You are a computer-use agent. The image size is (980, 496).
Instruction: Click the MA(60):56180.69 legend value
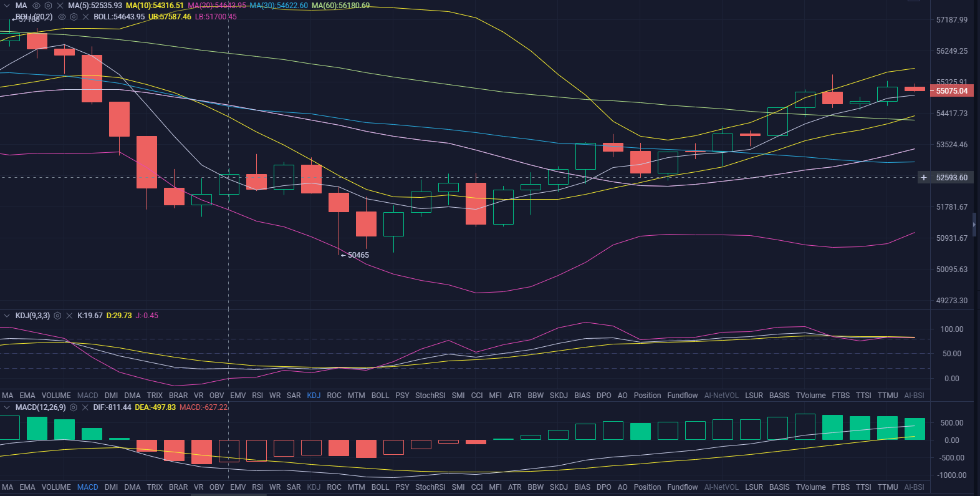[340, 6]
